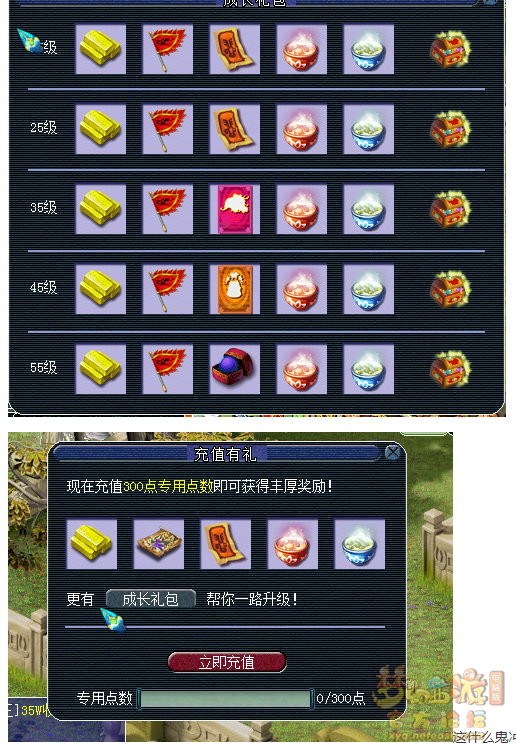Select the gold bars in the 充值有礼 rewards
The height and width of the screenshot is (748, 516).
[92, 544]
